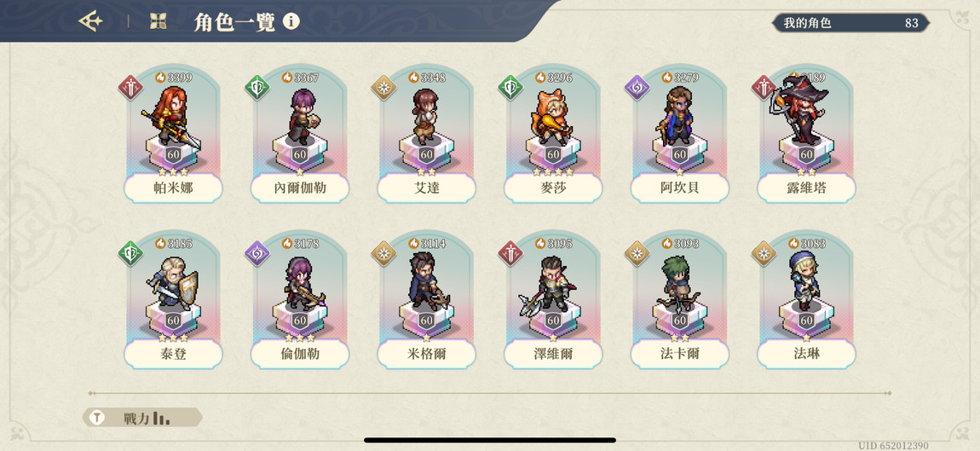Open 澤維爾 axe character card
Screen dimensions: 980x451
click(553, 299)
